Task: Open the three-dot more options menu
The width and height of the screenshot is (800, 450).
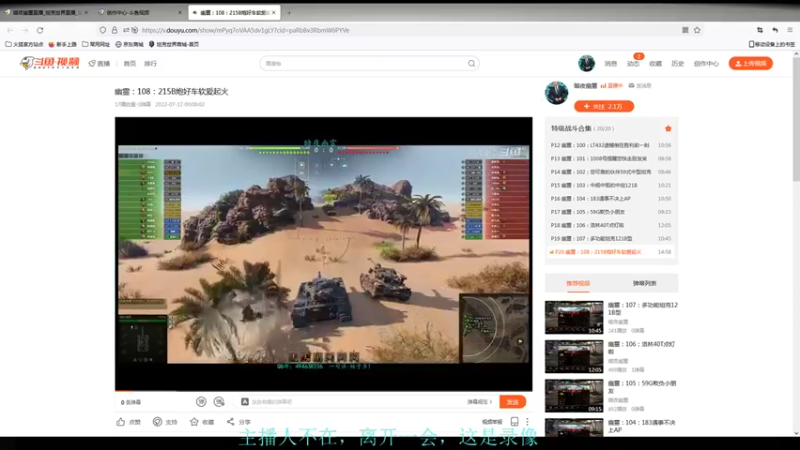Action: point(528,422)
